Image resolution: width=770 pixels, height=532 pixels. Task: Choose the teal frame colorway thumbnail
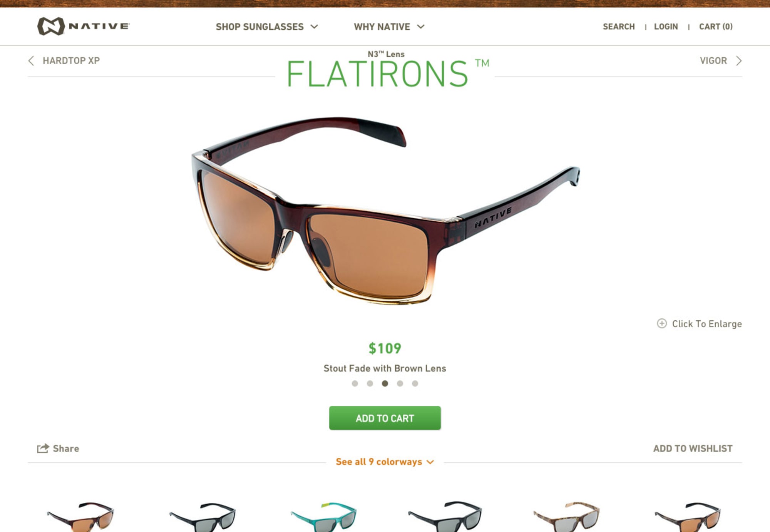(x=324, y=516)
